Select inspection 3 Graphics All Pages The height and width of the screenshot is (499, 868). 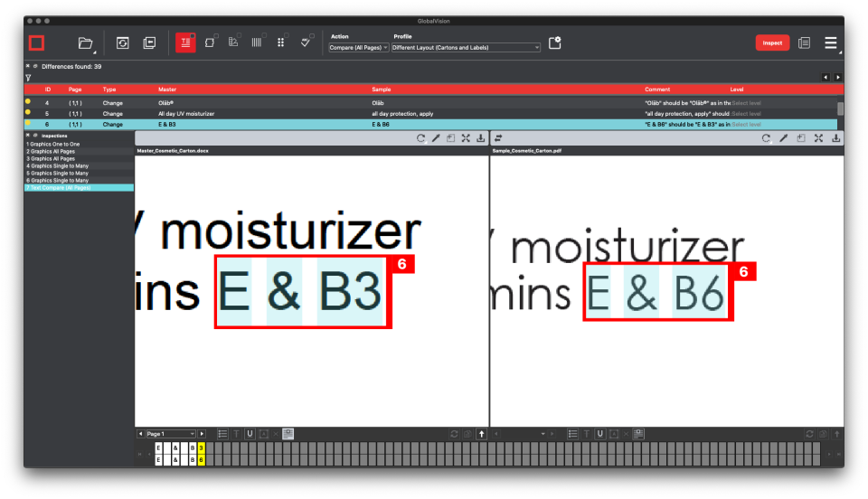79,158
